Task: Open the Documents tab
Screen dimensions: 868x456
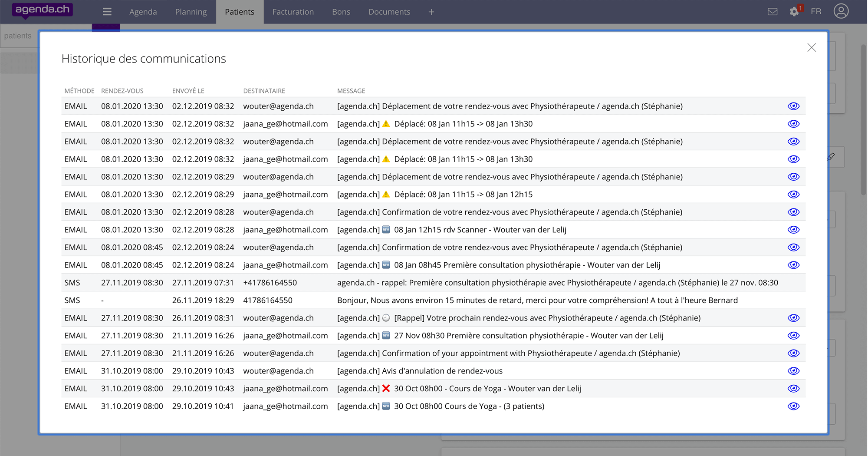Action: pos(389,12)
